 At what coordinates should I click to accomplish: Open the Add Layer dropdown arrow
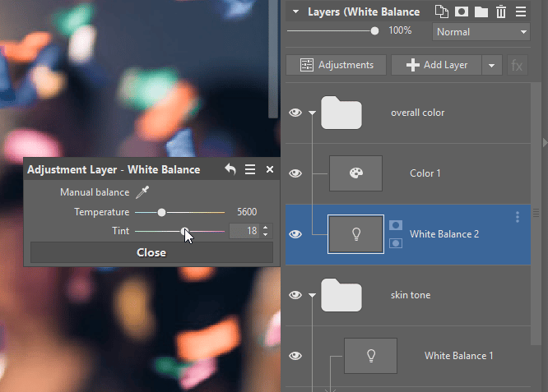click(x=492, y=65)
